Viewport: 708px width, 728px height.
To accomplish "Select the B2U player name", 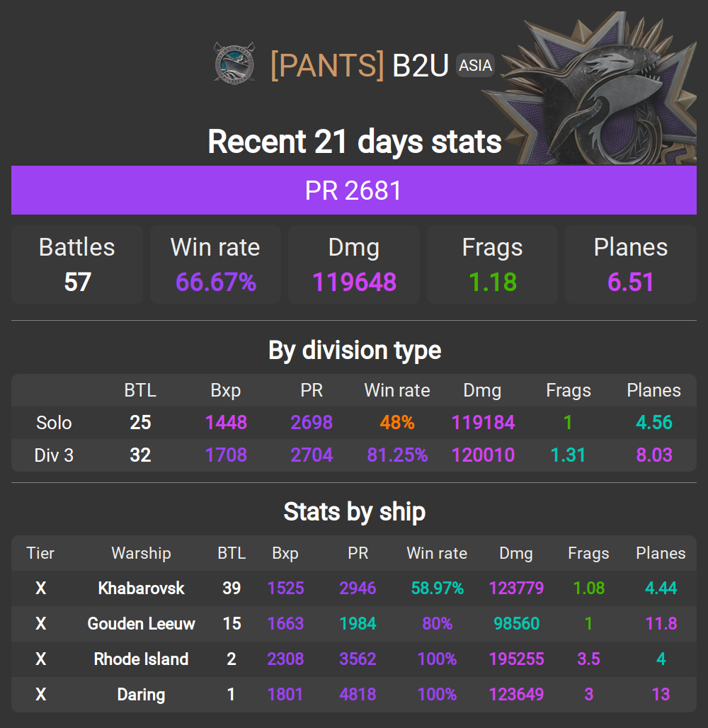I will [x=421, y=65].
